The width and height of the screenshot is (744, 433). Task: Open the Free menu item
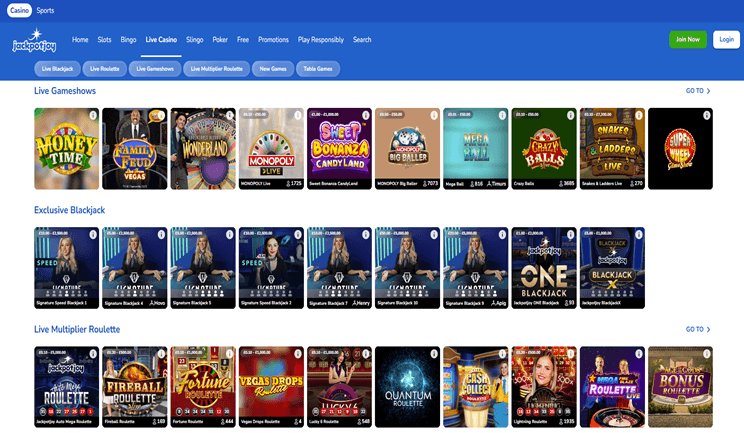pos(243,40)
